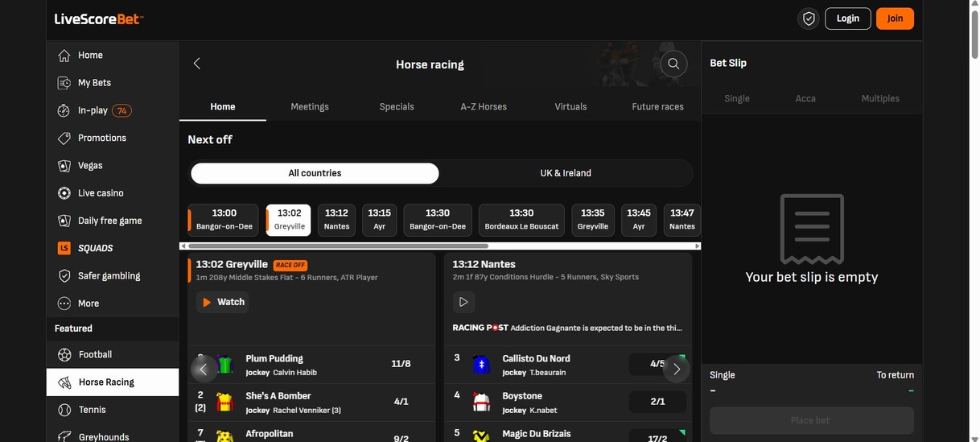The height and width of the screenshot is (442, 980).
Task: Click the LiveScoreBet logo
Action: click(x=99, y=19)
